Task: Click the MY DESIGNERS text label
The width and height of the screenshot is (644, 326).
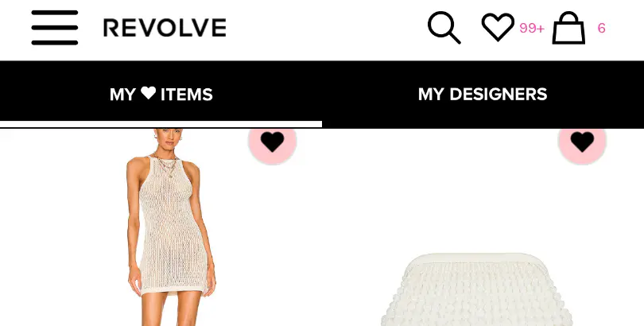Action: click(483, 95)
